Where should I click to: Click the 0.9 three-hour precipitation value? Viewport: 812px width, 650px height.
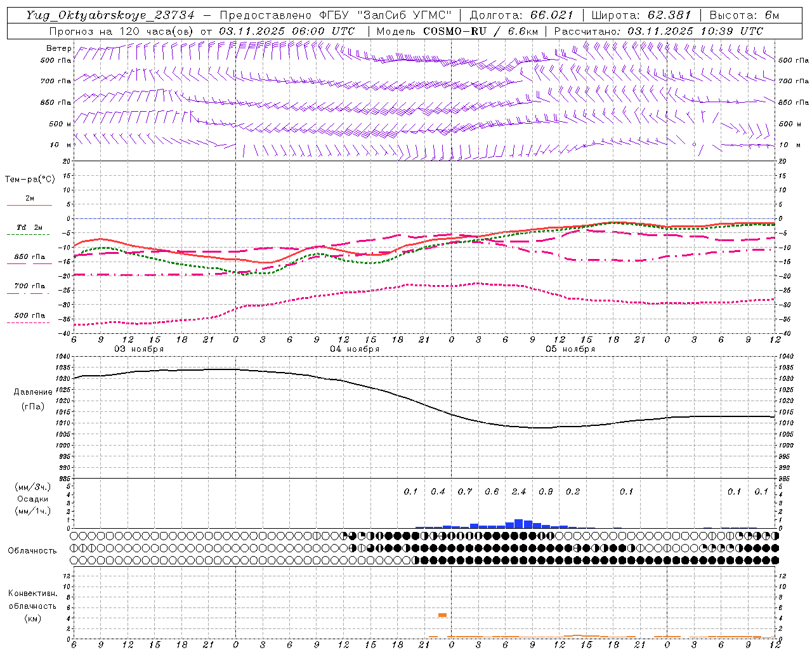click(x=546, y=492)
